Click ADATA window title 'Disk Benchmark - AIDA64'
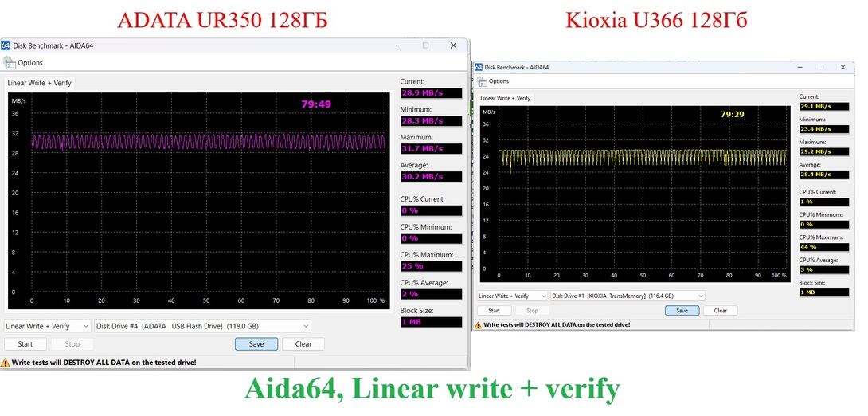Screen dimensions: 868x416 tap(53, 45)
